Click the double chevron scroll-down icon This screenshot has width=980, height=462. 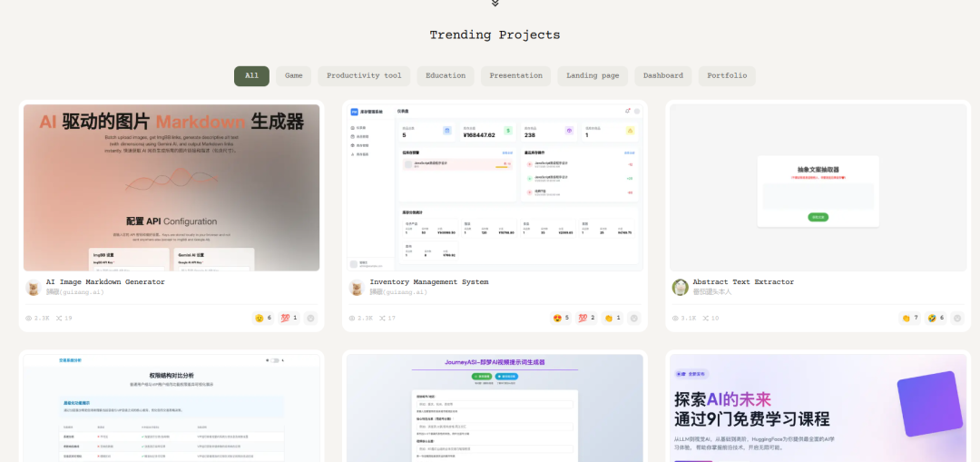[495, 3]
